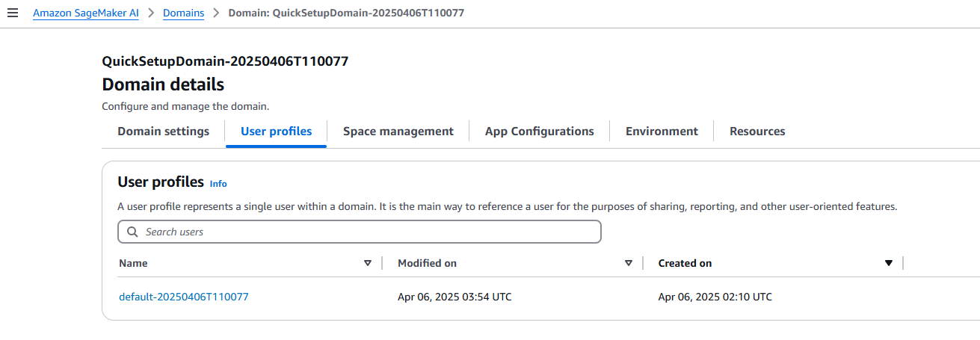Go to Amazon SageMaker AI breadcrumb
The width and height of the screenshot is (980, 340).
point(86,13)
